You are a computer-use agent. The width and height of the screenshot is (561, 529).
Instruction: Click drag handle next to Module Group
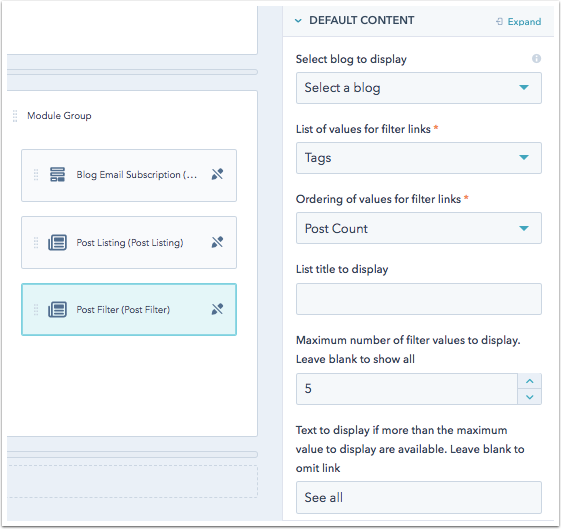15,116
